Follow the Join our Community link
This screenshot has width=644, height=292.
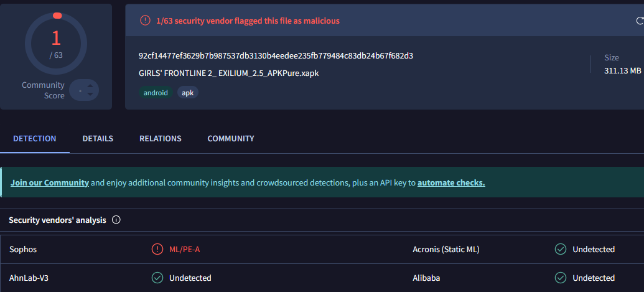point(50,183)
